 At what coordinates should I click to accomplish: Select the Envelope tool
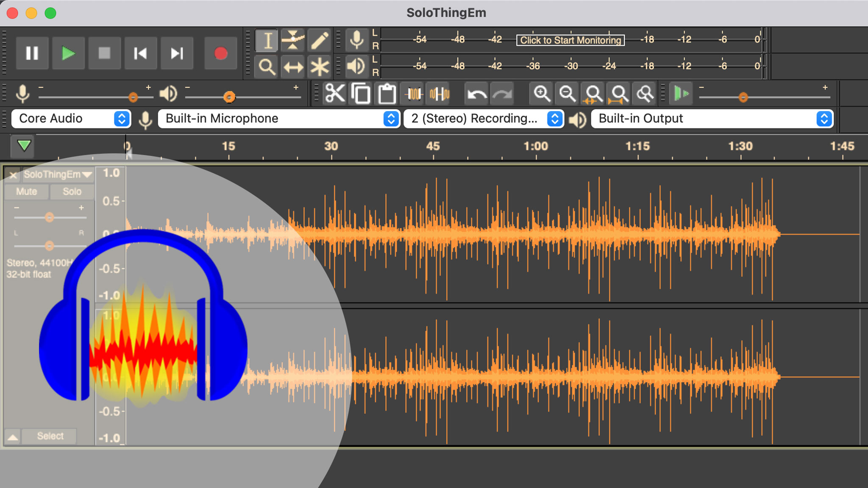[x=293, y=40]
